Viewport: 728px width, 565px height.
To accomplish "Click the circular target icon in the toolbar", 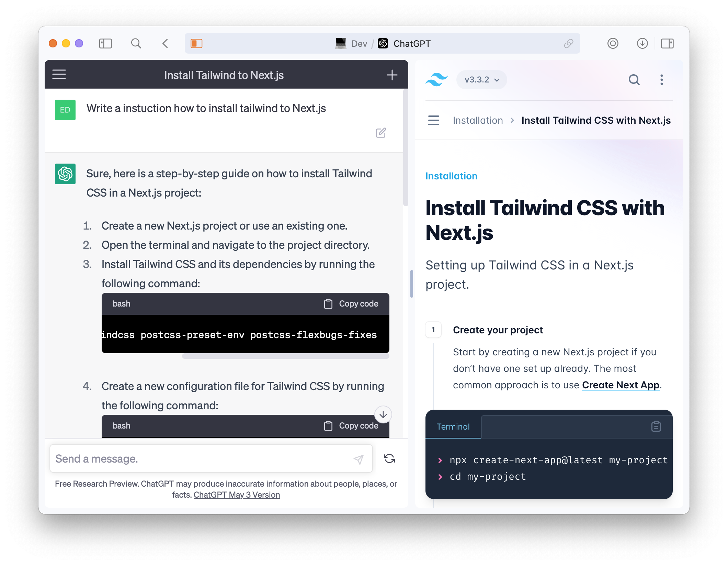I will coord(613,44).
